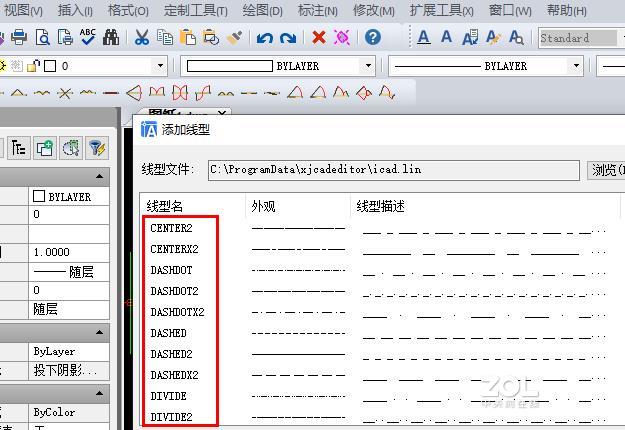Click the pink purge icon
Viewport: 625px width, 430px height.
342,38
